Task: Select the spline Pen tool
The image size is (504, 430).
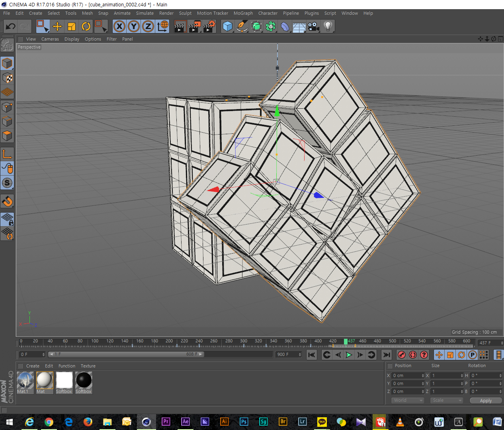Action: coord(242,27)
